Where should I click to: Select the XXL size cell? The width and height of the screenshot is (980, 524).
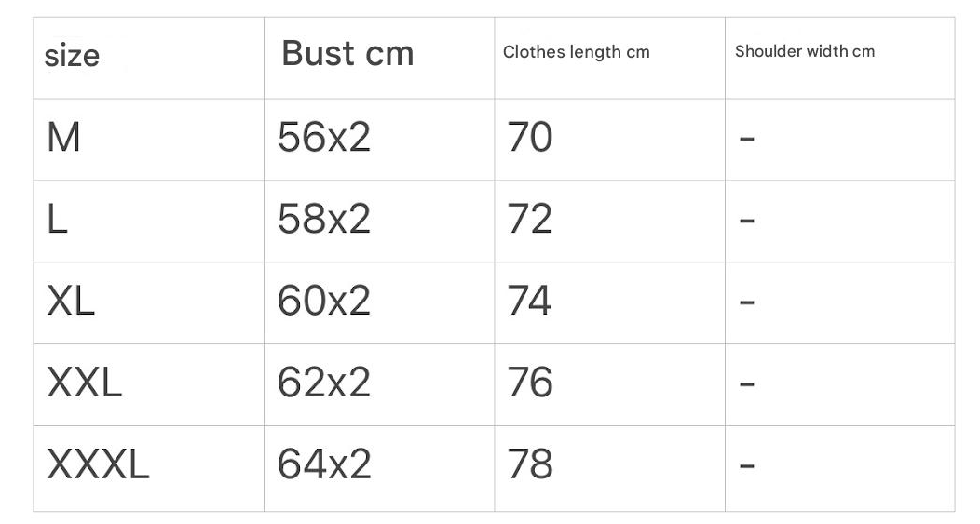[84, 383]
